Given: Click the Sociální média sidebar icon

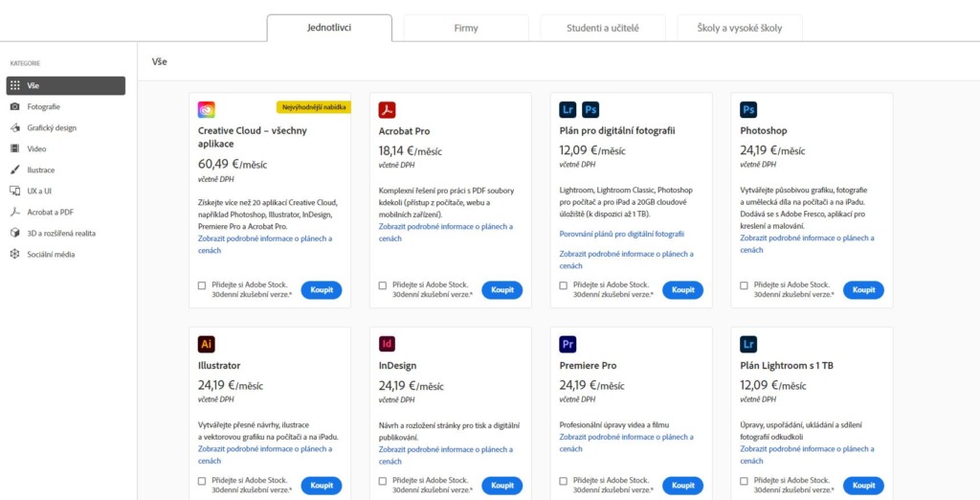Looking at the screenshot, I should tap(15, 255).
